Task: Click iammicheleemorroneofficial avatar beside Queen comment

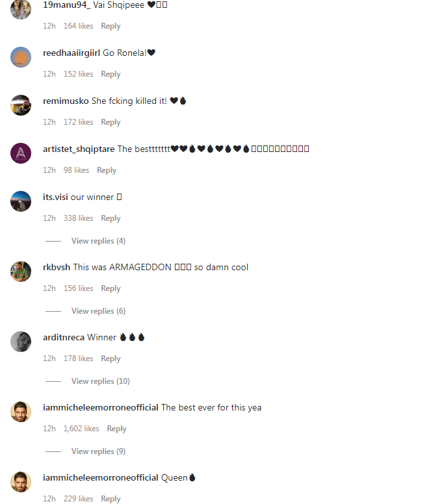Action: click(21, 482)
